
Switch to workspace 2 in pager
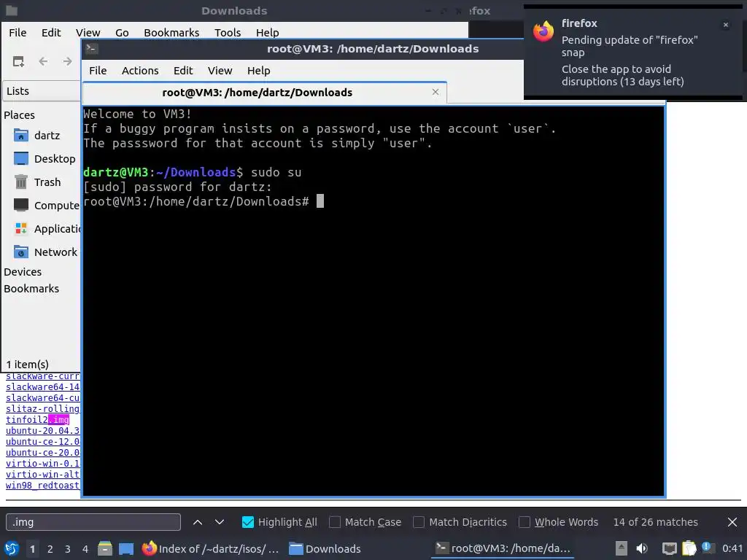click(x=50, y=549)
